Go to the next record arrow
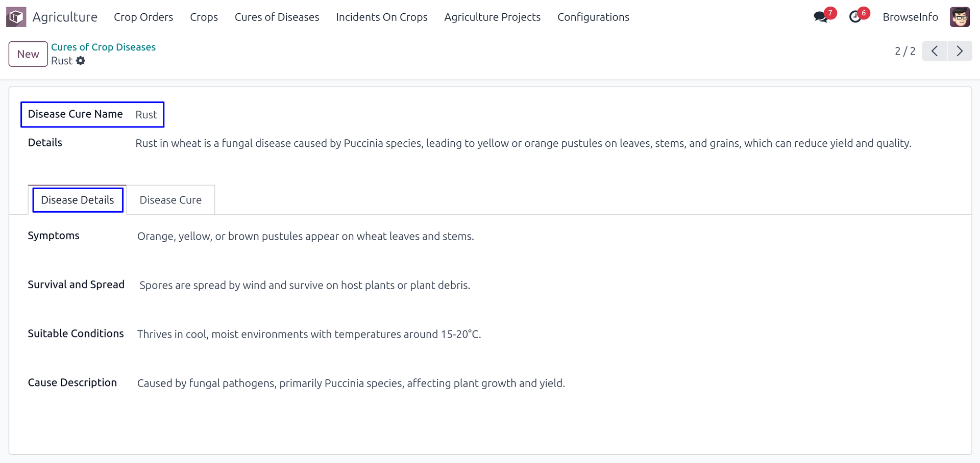The width and height of the screenshot is (980, 463). [x=960, y=51]
